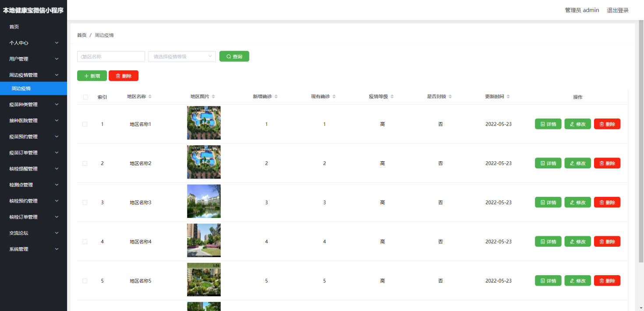
Task: Click the 查询 search button
Action: (x=234, y=56)
